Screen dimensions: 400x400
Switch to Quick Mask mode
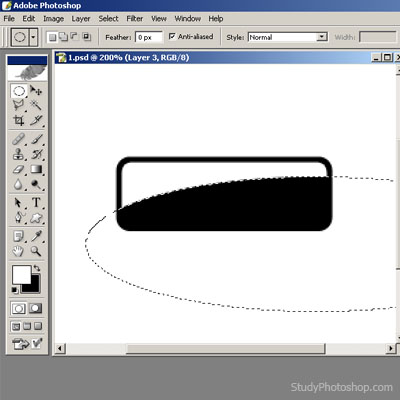pos(36,309)
